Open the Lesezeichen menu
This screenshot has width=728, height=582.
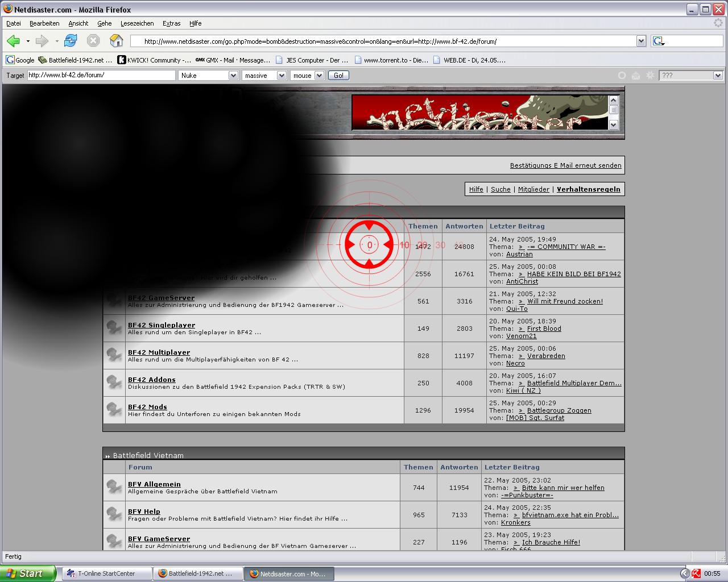137,23
